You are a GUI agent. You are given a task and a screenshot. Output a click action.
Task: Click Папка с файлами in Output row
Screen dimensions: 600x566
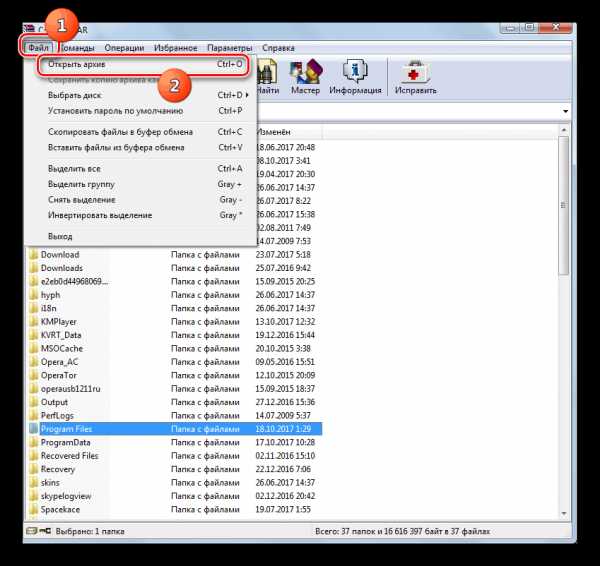click(205, 402)
